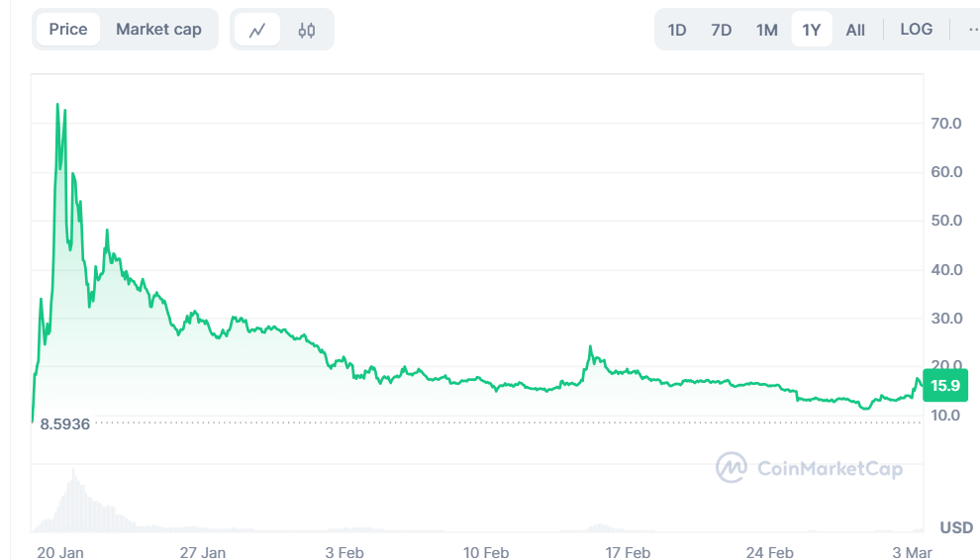Click the green 15.9 current price tag
This screenshot has height=560, width=980.
[x=943, y=386]
